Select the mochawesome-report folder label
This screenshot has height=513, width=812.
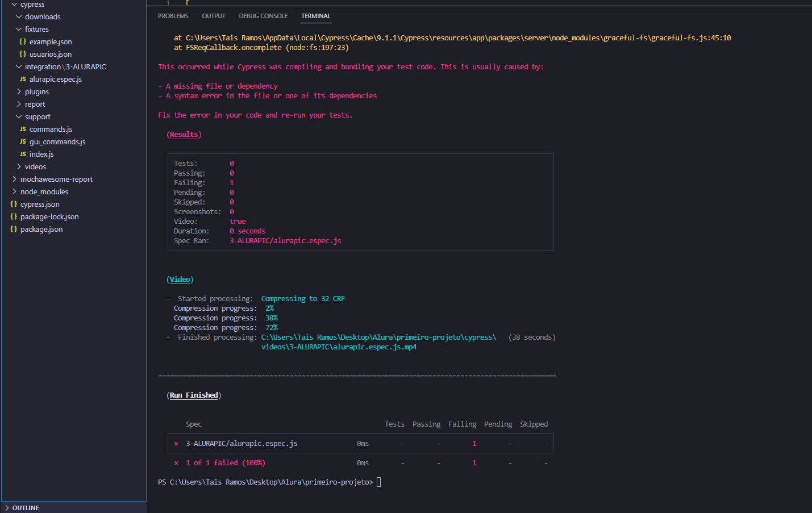point(56,179)
